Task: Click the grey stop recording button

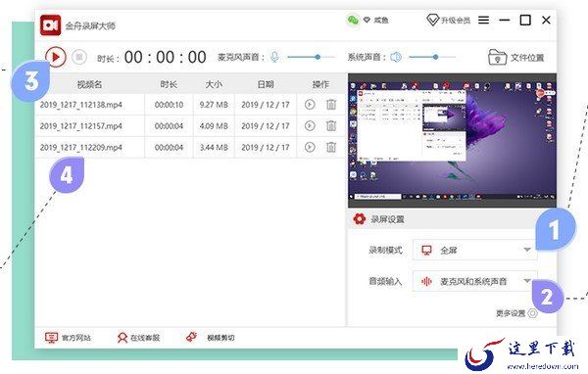Action: (79, 57)
